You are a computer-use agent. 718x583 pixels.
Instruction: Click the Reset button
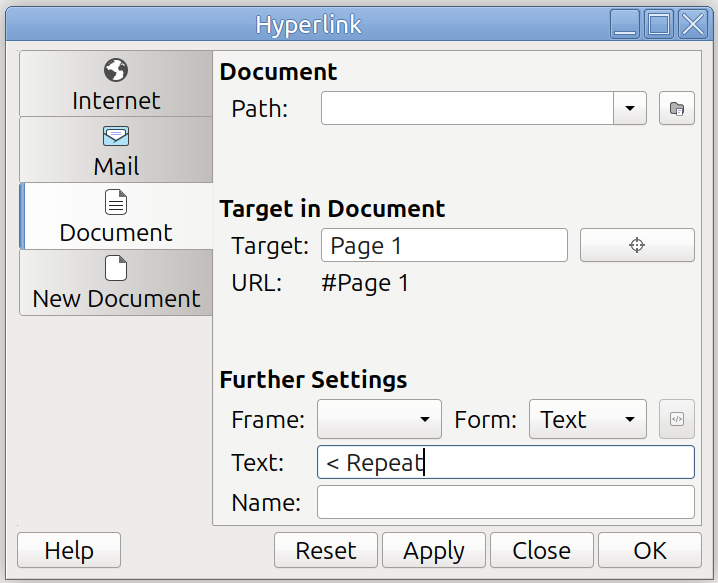(x=326, y=551)
